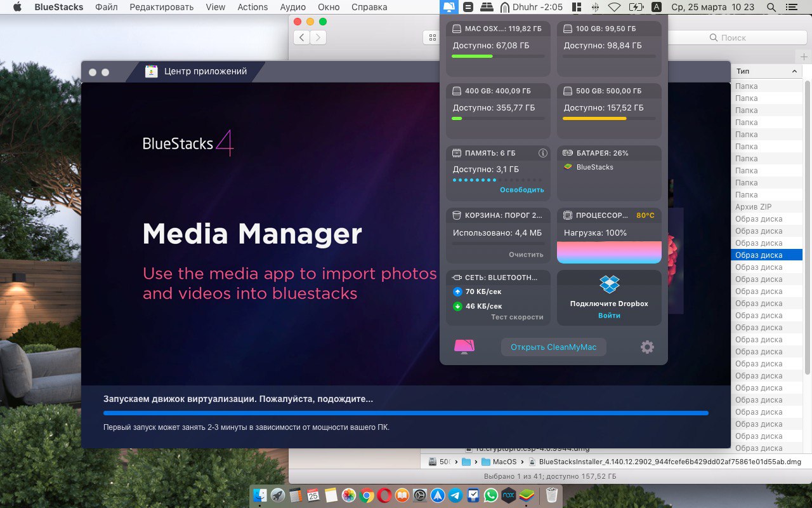Image resolution: width=812 pixels, height=508 pixels.
Task: Click Очистить in the Корзина card
Action: [526, 255]
